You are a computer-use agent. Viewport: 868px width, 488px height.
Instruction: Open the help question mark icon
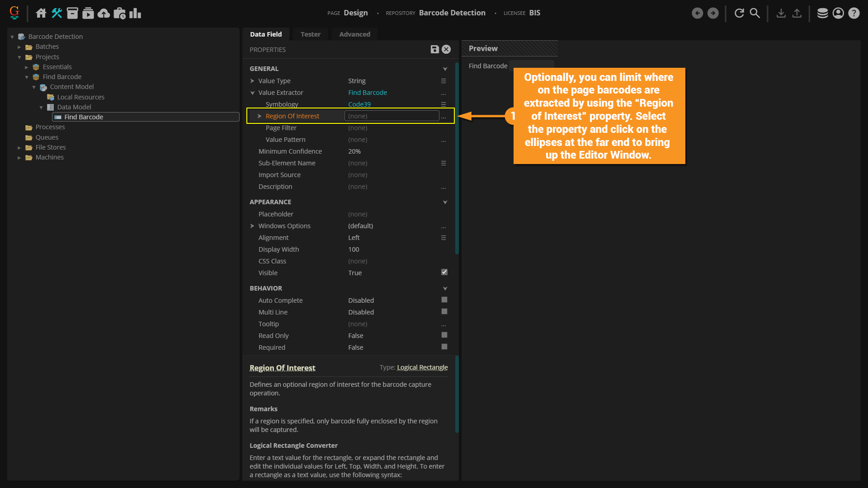pyautogui.click(x=854, y=13)
